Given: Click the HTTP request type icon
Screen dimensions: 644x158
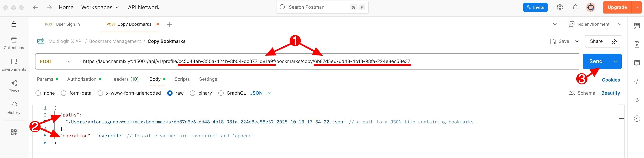Looking at the screenshot, I should (x=40, y=41).
